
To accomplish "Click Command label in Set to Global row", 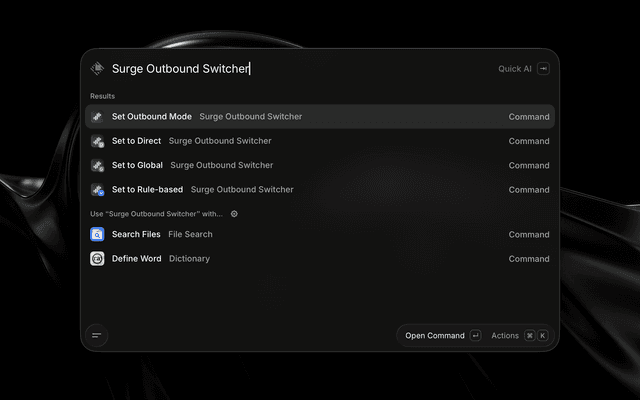I will (x=529, y=165).
